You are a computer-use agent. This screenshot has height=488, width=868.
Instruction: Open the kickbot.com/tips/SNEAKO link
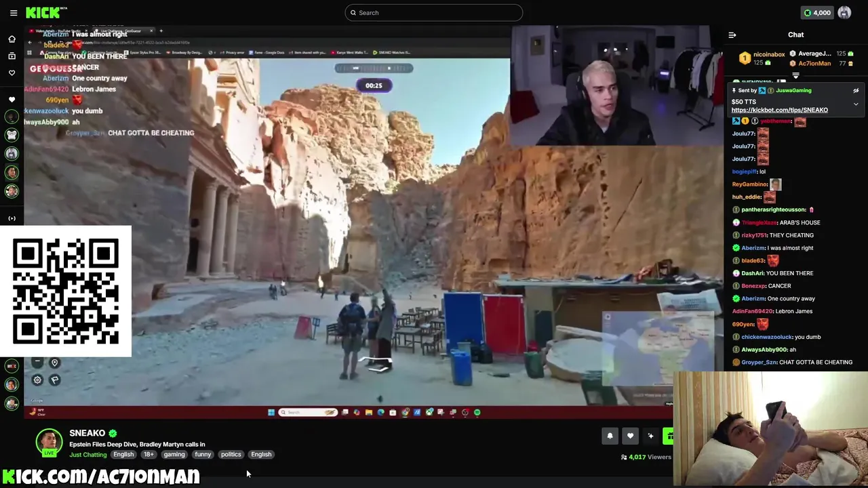coord(779,110)
